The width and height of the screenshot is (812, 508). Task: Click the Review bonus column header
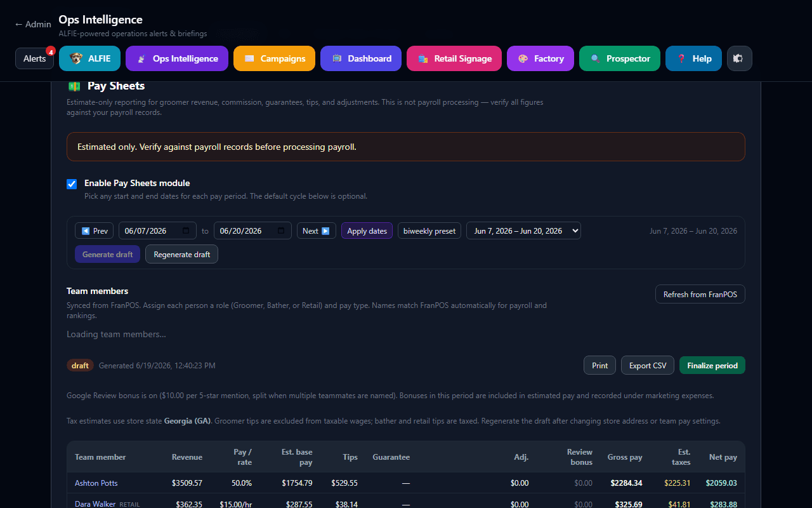click(580, 457)
